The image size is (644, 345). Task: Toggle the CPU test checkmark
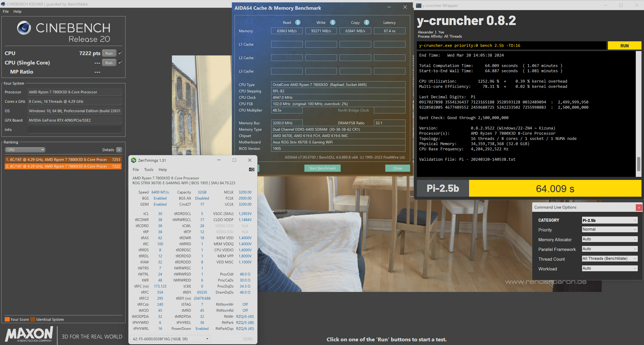coord(121,53)
